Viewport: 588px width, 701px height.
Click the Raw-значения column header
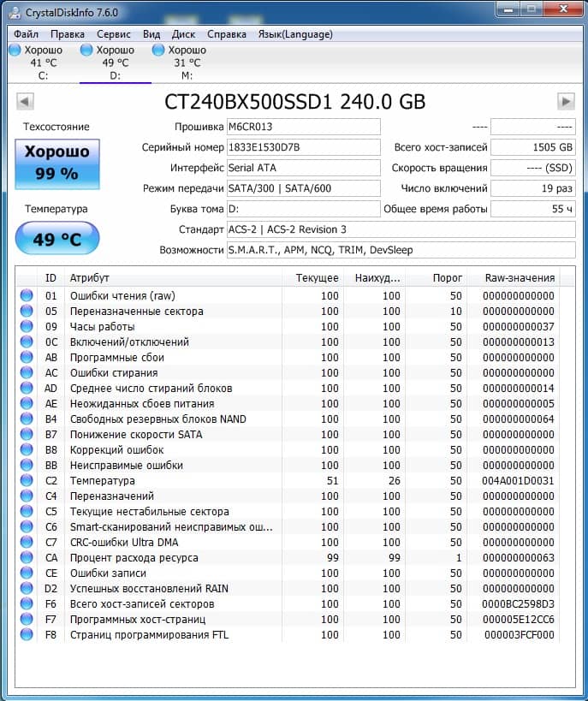(x=514, y=277)
